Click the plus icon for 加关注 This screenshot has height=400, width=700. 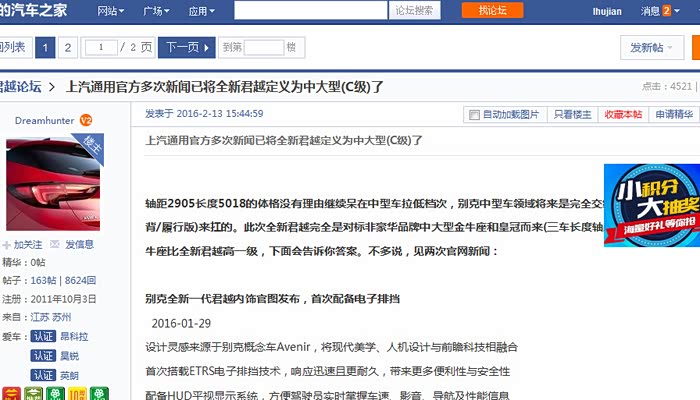(7, 244)
